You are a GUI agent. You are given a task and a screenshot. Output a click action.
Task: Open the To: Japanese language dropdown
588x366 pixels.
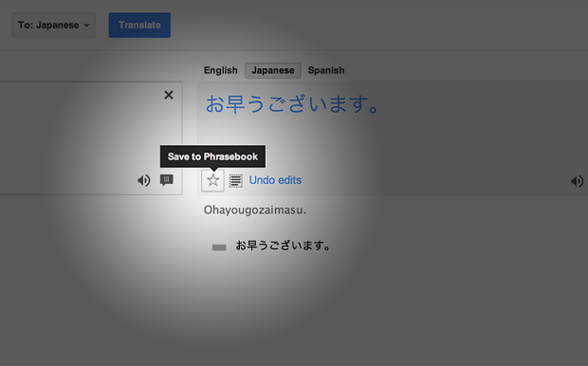pyautogui.click(x=54, y=25)
